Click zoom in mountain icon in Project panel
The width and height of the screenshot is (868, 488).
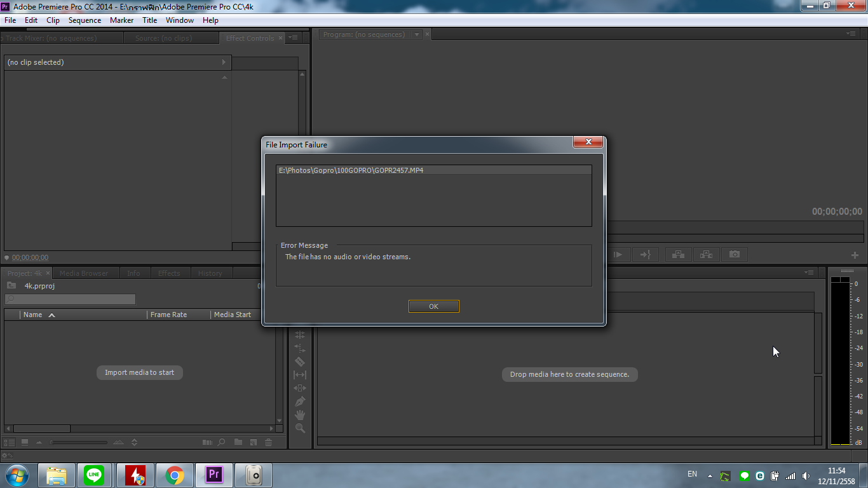click(x=119, y=442)
